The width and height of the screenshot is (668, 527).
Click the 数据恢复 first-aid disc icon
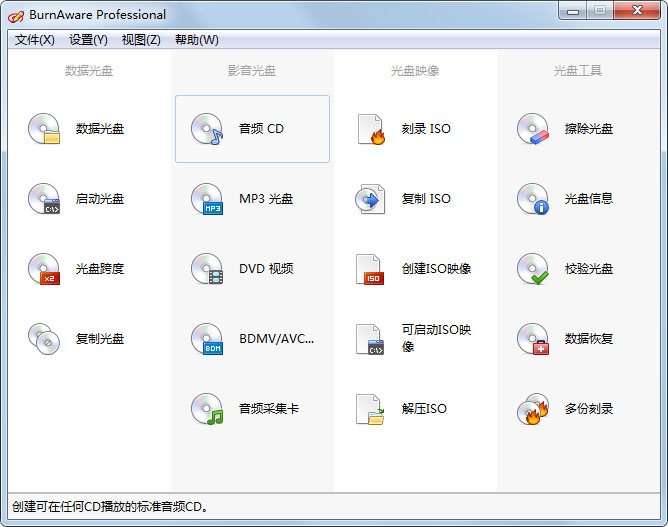pos(533,339)
